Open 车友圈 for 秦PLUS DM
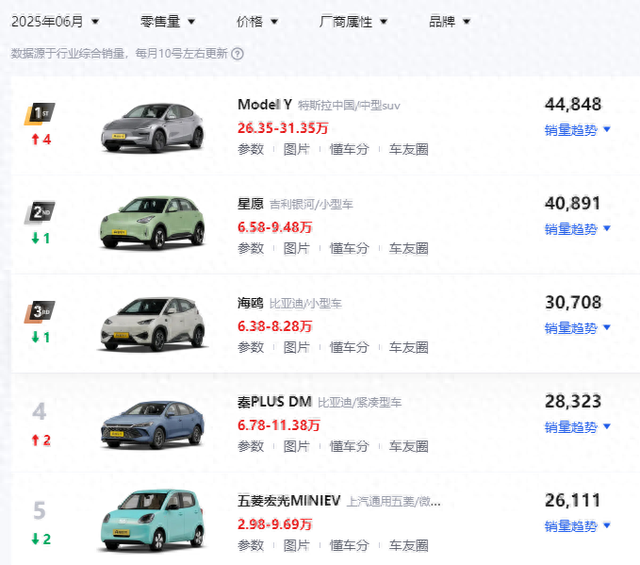 (409, 446)
